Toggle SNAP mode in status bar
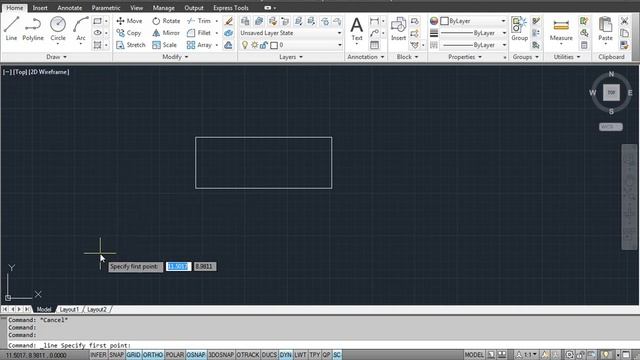Image resolution: width=640 pixels, height=360 pixels. [116, 355]
